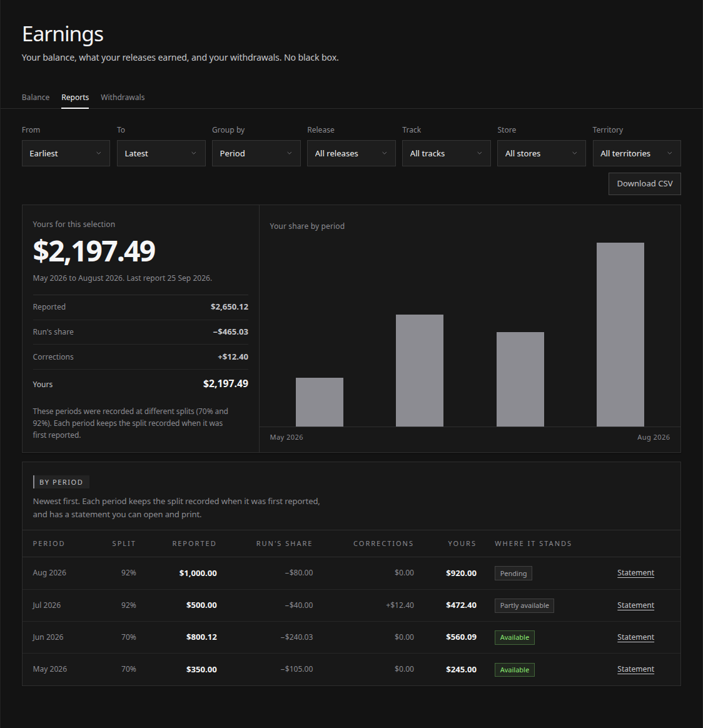This screenshot has width=703, height=728.
Task: Click the Jun 2026 period cell
Action: pos(48,637)
